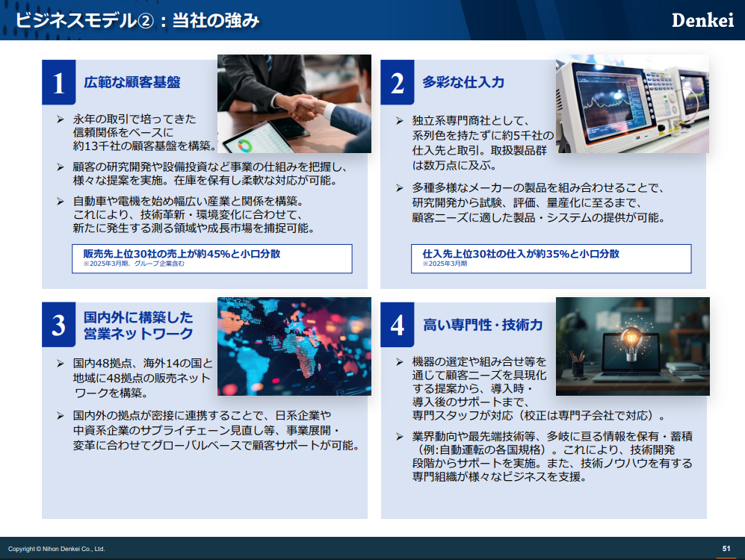Select the digital world map image
This screenshot has height=560, width=745.
coord(294,346)
